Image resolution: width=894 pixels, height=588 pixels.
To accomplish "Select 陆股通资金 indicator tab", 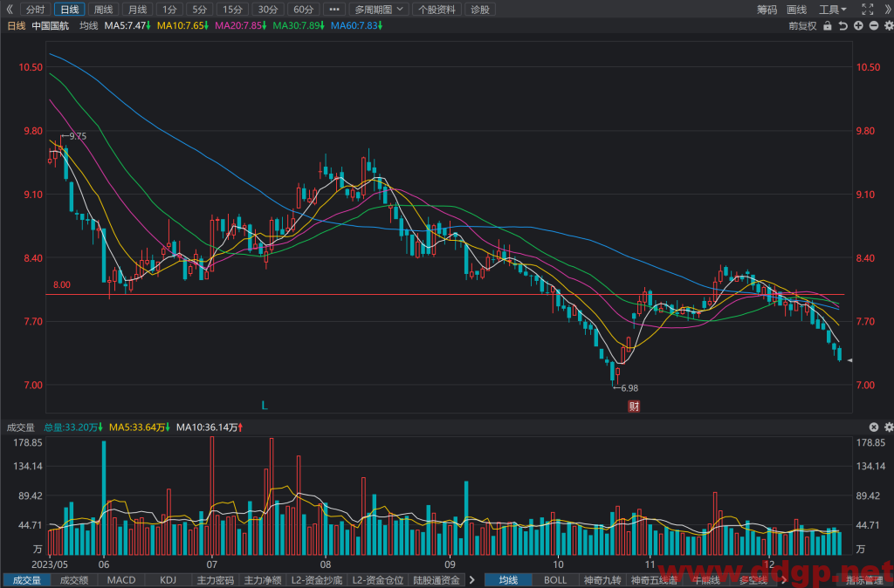I will [437, 580].
